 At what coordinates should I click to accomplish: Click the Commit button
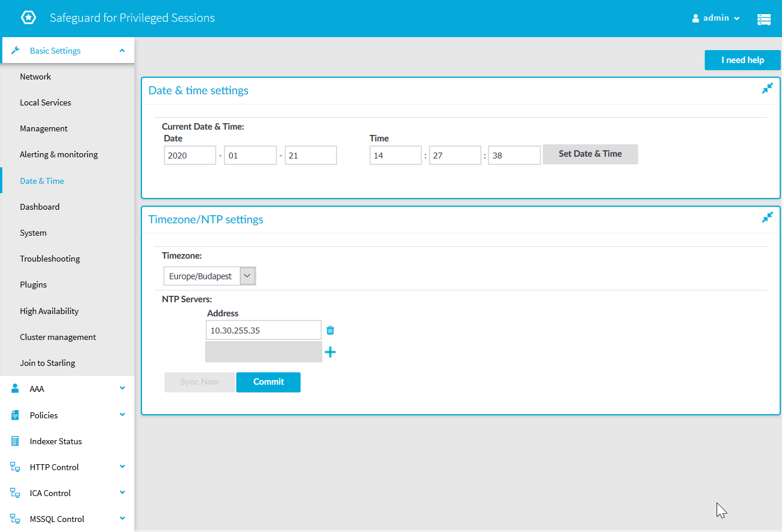tap(268, 382)
